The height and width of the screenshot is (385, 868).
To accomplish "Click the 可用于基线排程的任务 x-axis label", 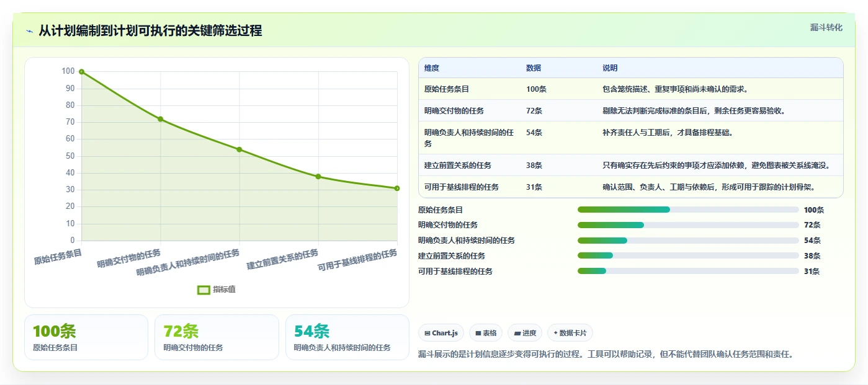I will 357,260.
